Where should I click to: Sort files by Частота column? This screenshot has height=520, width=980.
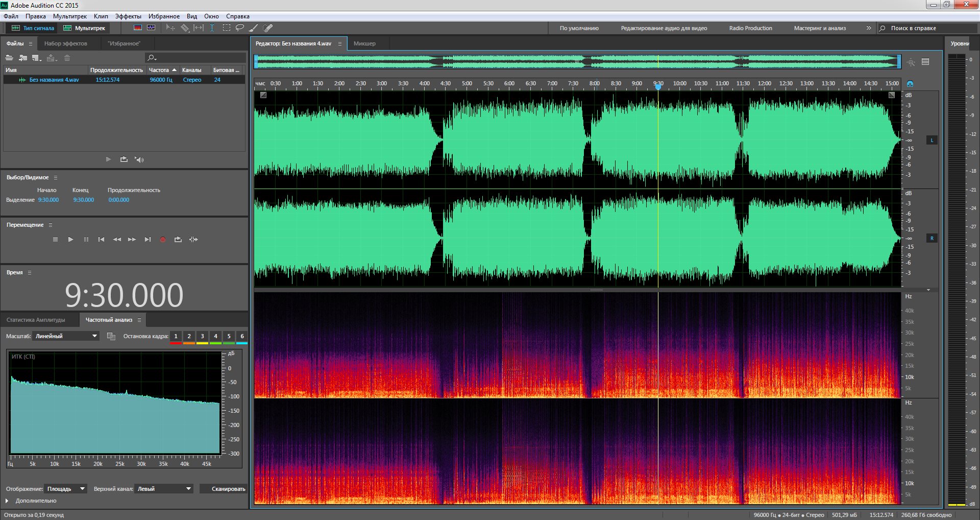click(162, 70)
